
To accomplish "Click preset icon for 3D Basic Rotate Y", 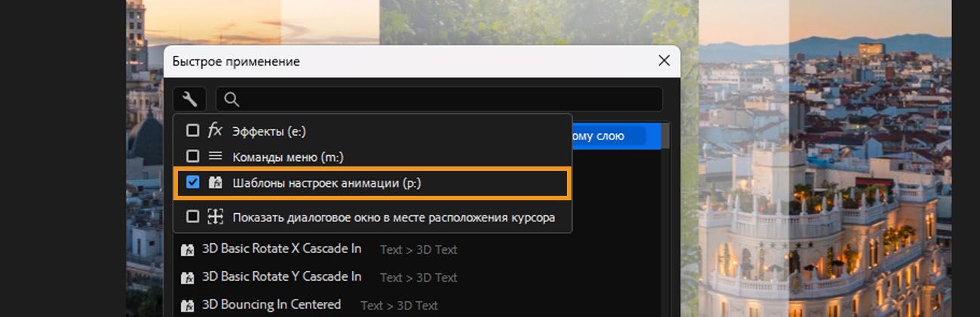I will pos(188,277).
